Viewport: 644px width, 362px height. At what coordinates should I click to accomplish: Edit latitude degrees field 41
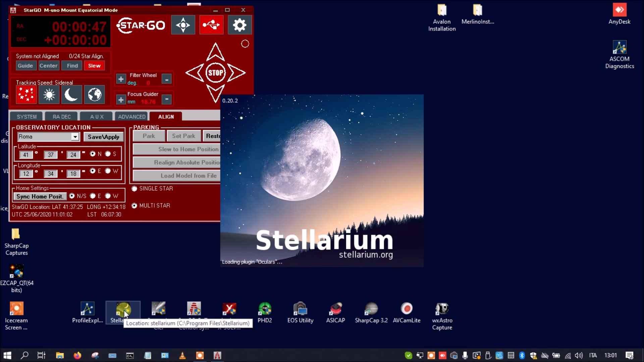[x=26, y=155]
